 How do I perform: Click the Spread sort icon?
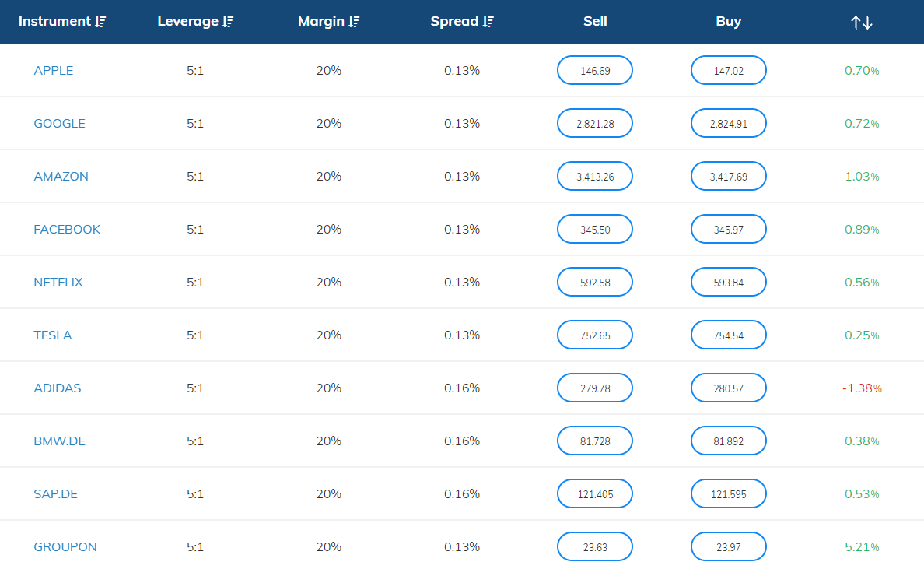[x=488, y=22]
